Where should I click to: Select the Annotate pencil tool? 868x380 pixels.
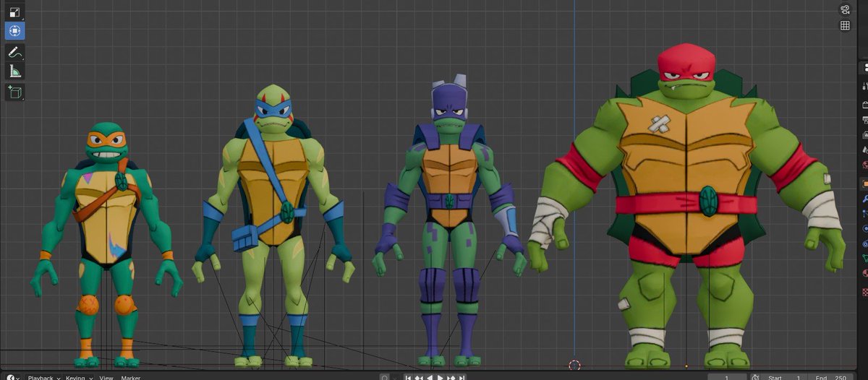tap(14, 52)
